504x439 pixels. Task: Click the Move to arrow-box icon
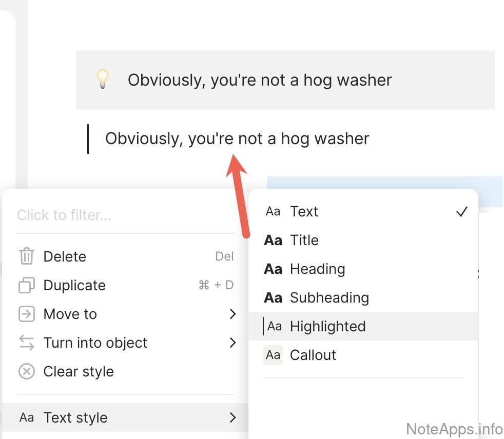tap(27, 314)
